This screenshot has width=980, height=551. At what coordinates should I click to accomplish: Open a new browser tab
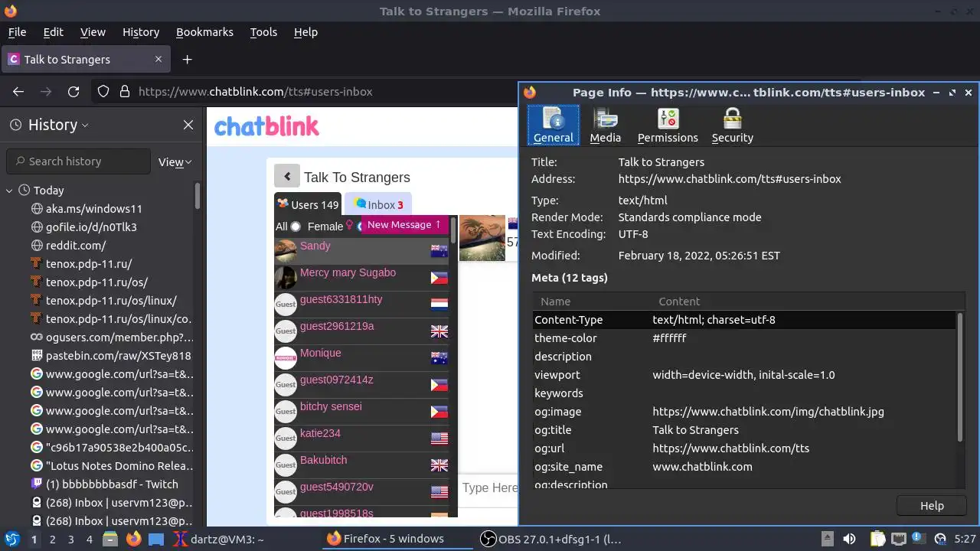click(x=187, y=59)
